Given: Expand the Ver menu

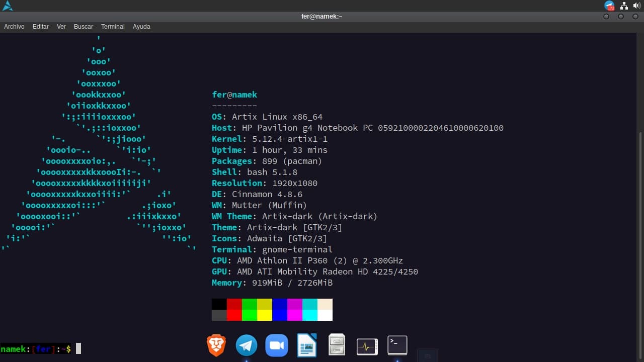Looking at the screenshot, I should pyautogui.click(x=61, y=27).
